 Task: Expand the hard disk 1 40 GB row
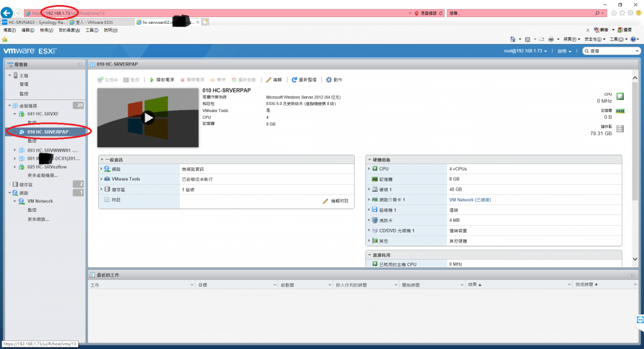pos(369,189)
